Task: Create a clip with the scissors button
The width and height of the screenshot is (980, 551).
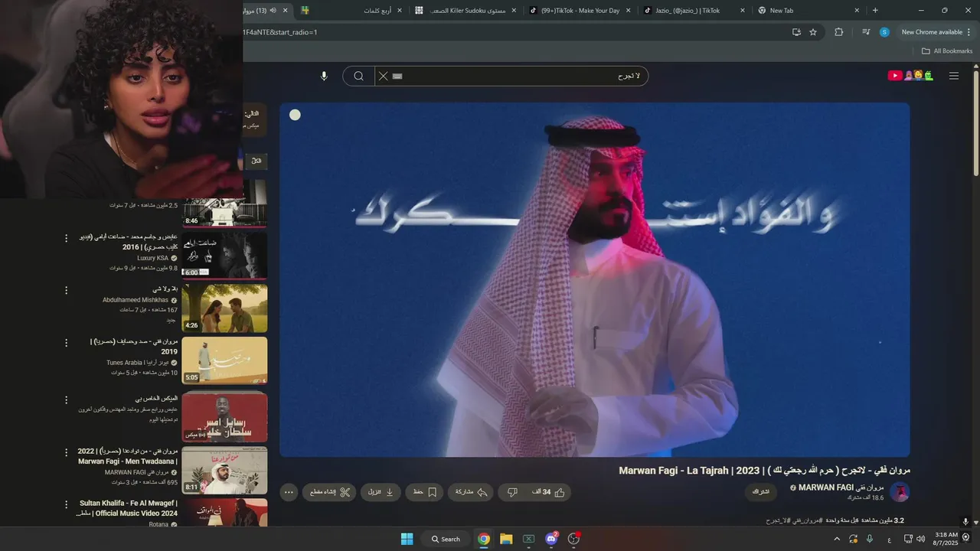Action: (x=329, y=492)
